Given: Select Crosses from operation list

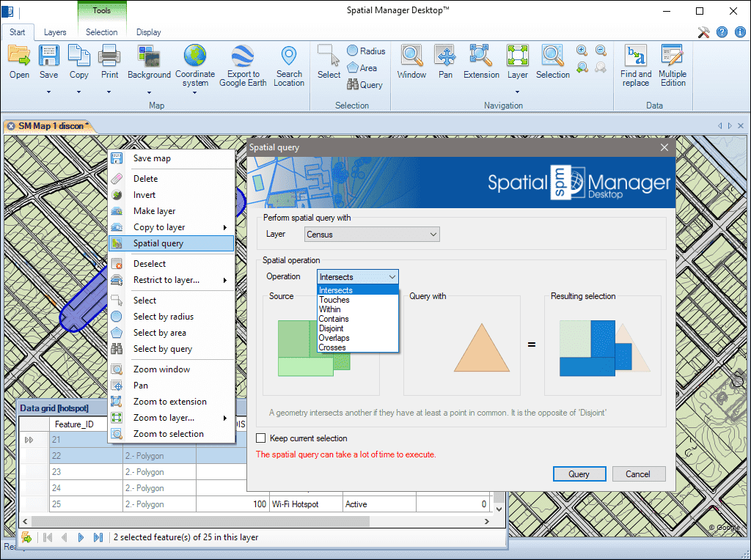Looking at the screenshot, I should tap(358, 347).
